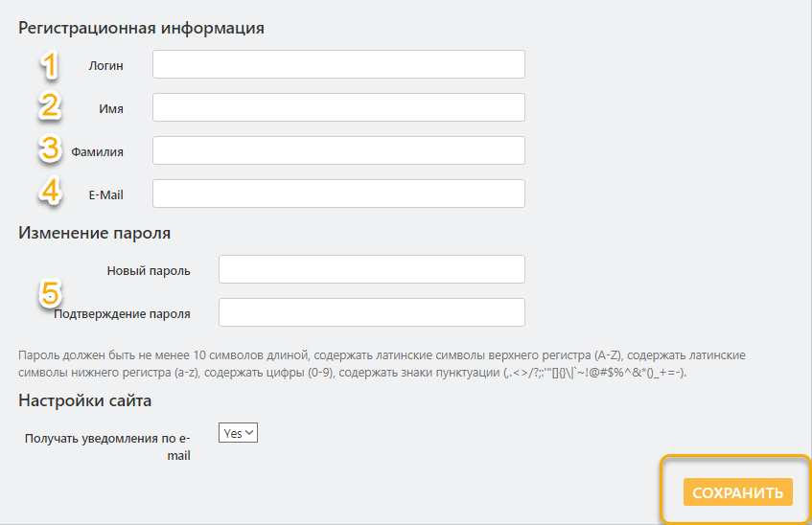Select the Фамилия text field

(338, 150)
